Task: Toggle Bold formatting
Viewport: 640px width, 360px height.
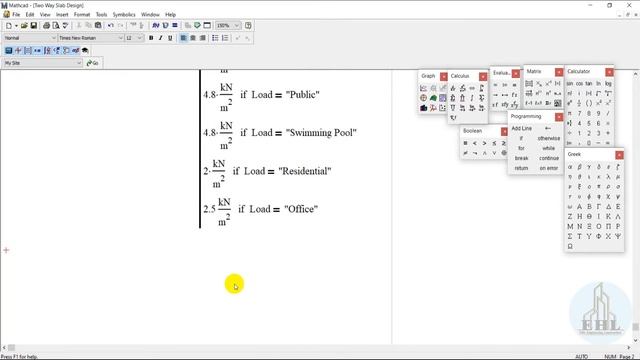Action: click(151, 38)
